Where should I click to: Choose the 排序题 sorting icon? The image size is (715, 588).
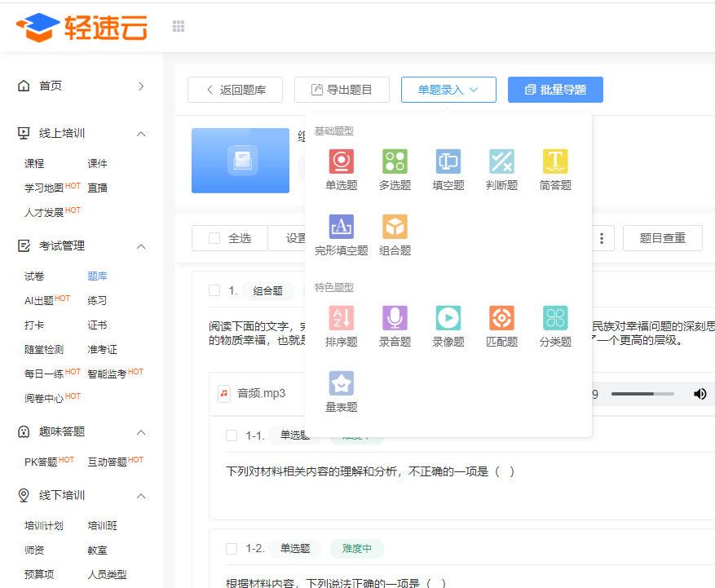click(x=341, y=317)
